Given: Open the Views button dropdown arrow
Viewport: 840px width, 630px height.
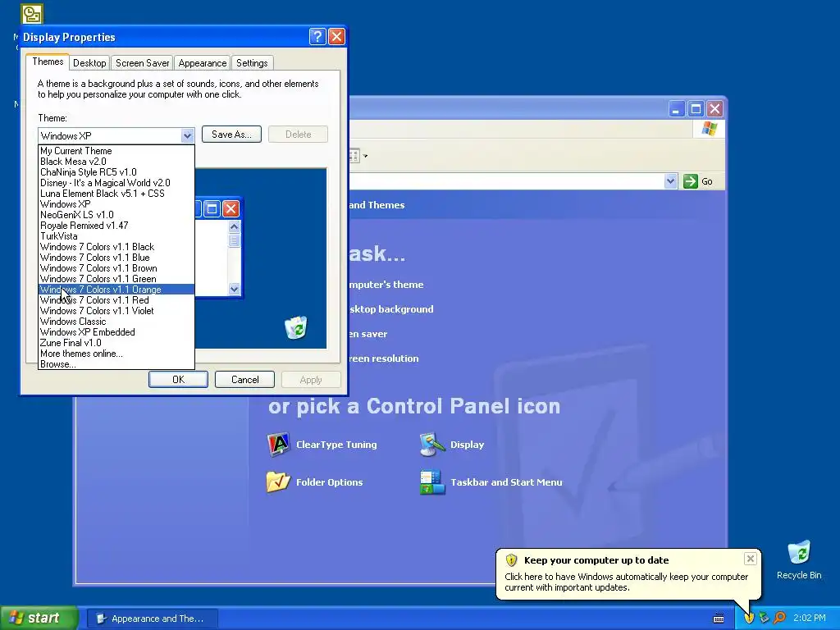Looking at the screenshot, I should 365,156.
